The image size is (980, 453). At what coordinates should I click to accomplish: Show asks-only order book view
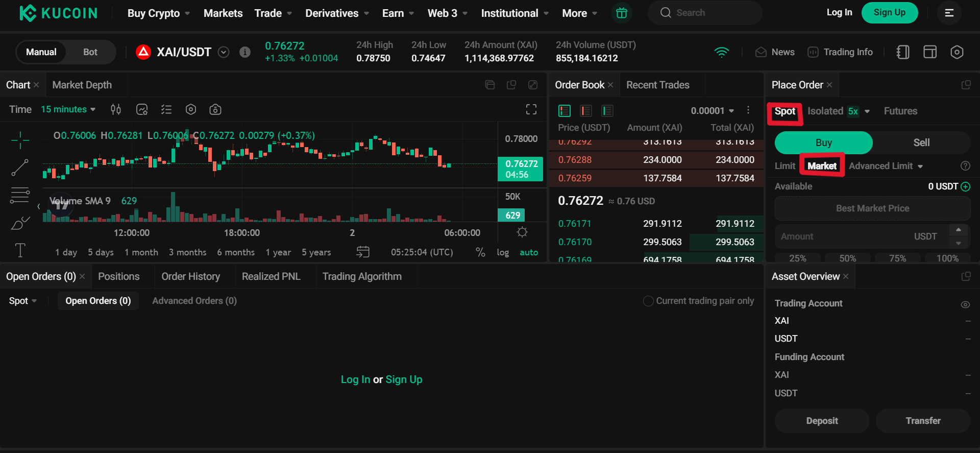pos(586,111)
